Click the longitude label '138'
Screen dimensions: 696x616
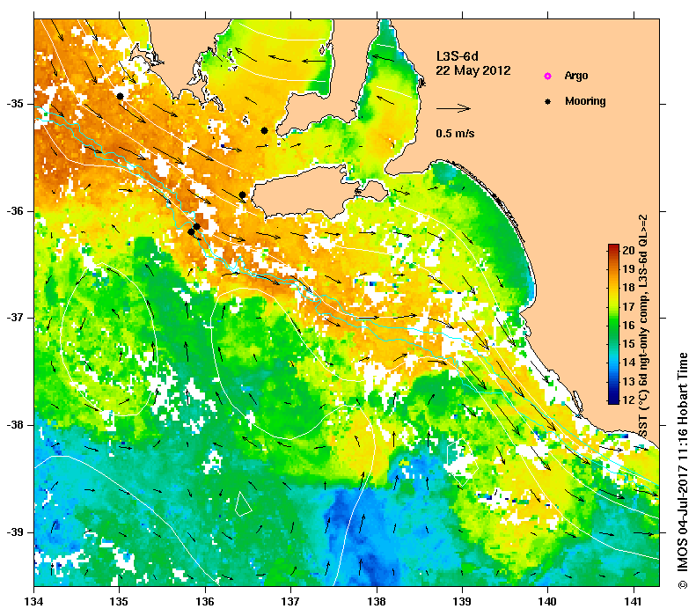(377, 602)
